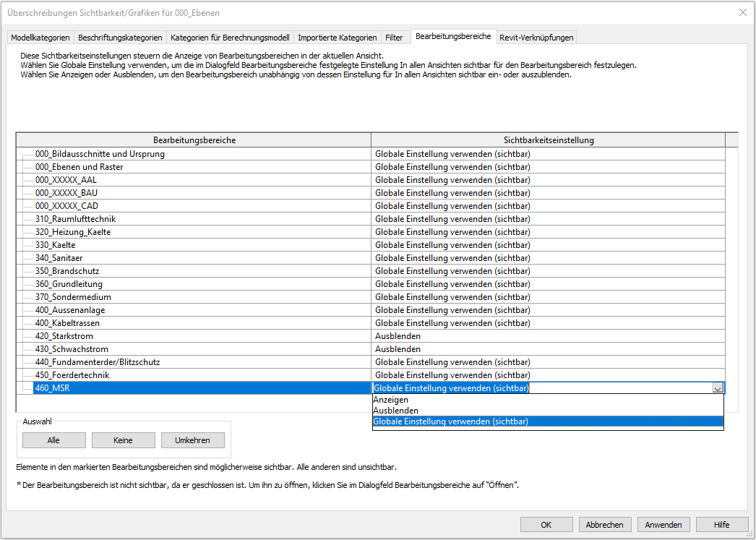Image resolution: width=756 pixels, height=540 pixels.
Task: Switch to Modellkategorien tab
Action: tap(40, 38)
